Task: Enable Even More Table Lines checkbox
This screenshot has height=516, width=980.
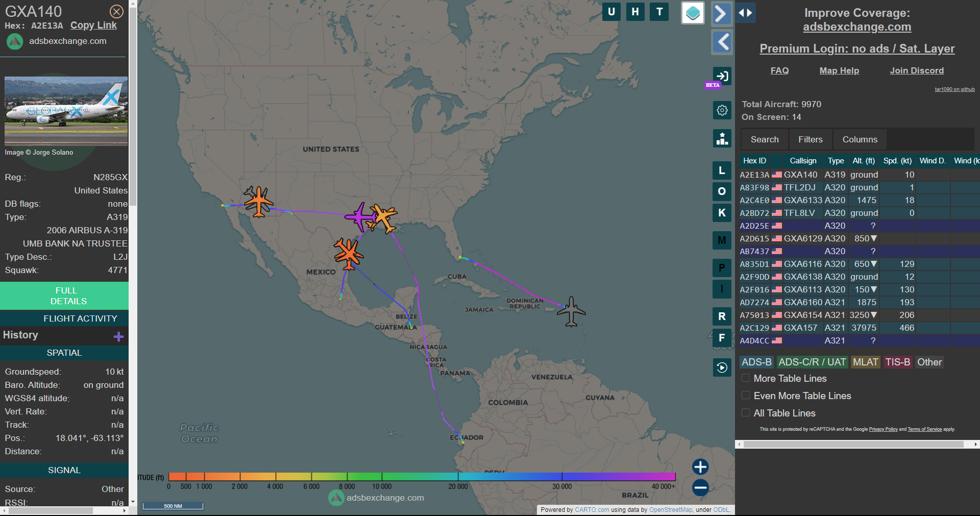Action: coord(746,396)
